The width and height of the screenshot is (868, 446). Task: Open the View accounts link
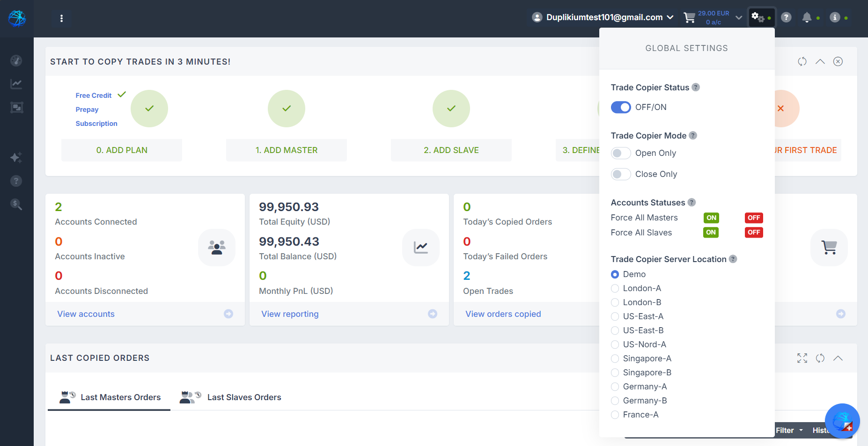(x=86, y=314)
